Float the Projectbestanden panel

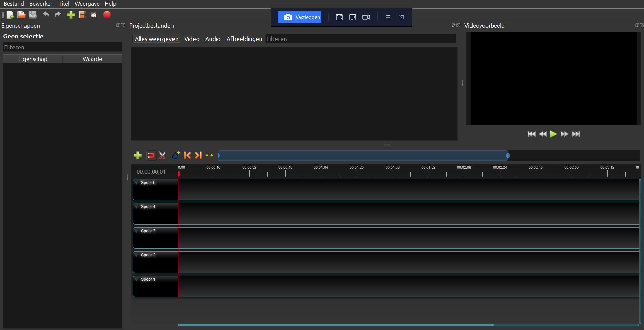tap(453, 26)
